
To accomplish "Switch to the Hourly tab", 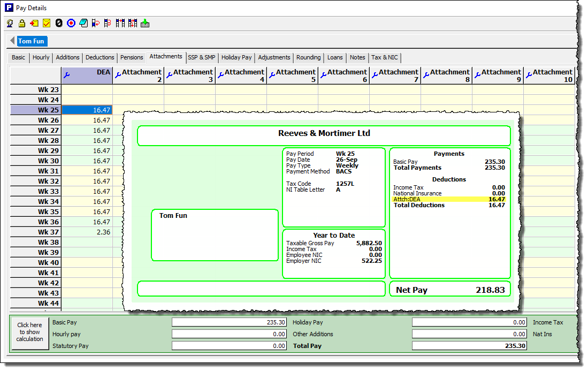I will point(41,57).
